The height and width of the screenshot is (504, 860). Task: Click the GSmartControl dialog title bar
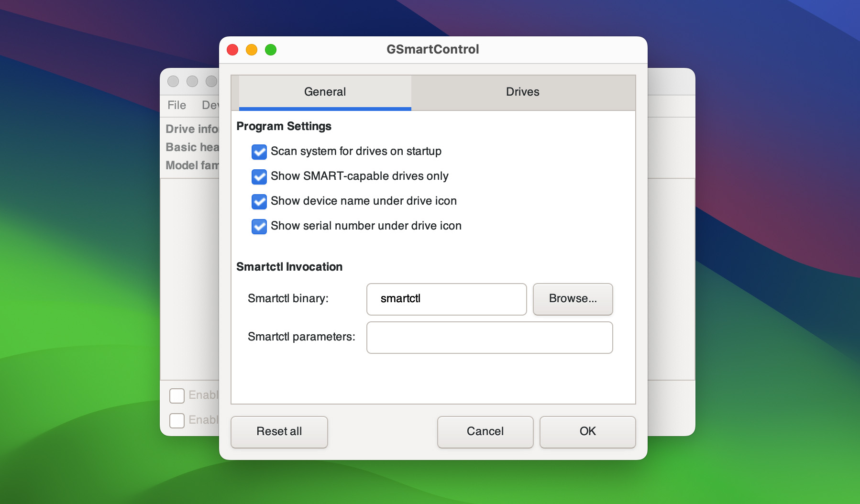(x=432, y=49)
